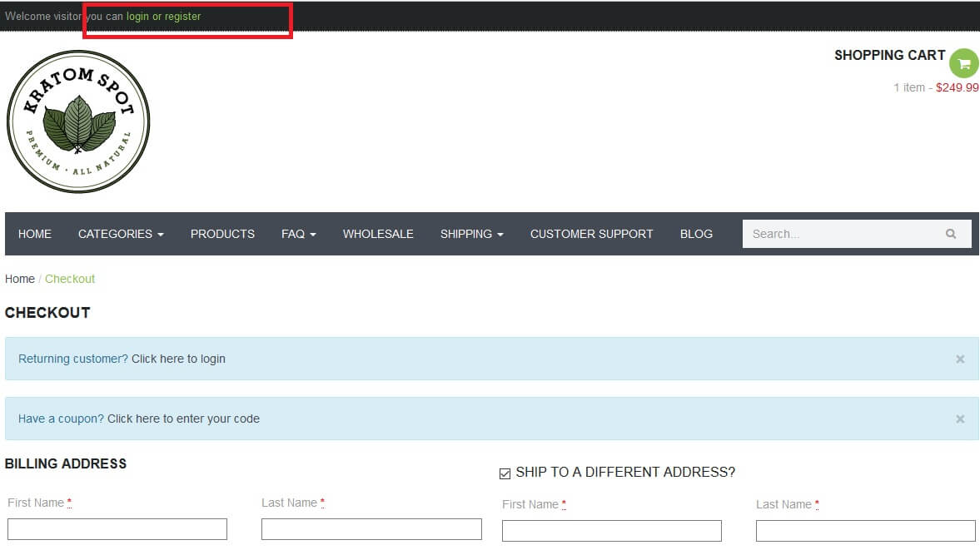The image size is (980, 550).
Task: Focus the billing First Name field
Action: click(117, 529)
